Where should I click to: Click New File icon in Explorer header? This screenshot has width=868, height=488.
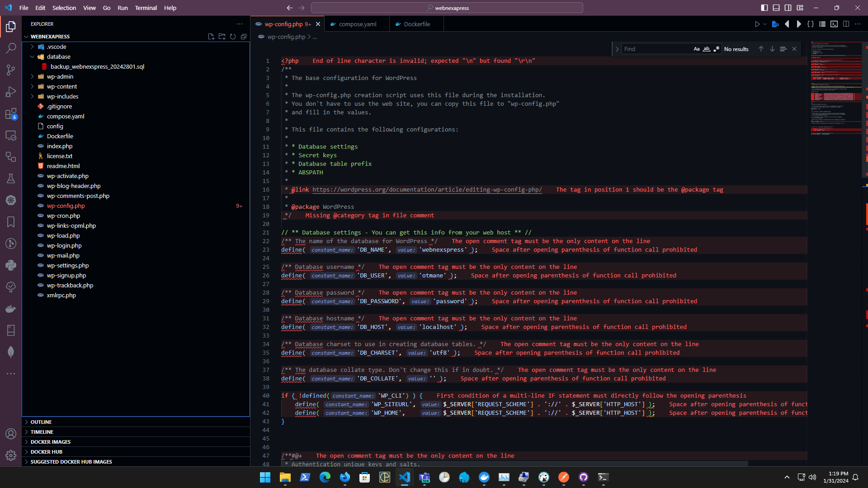pyautogui.click(x=211, y=37)
